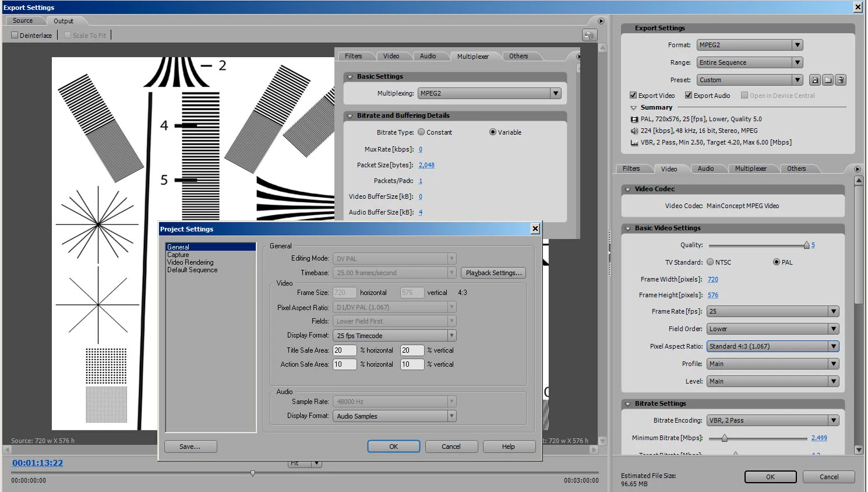Open the Level dropdown
Viewport: 868px width, 492px height.
pos(772,381)
